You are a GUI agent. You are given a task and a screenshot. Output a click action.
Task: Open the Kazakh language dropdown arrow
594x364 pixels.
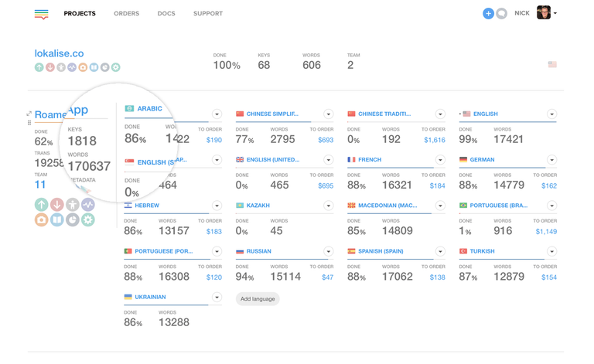point(329,206)
